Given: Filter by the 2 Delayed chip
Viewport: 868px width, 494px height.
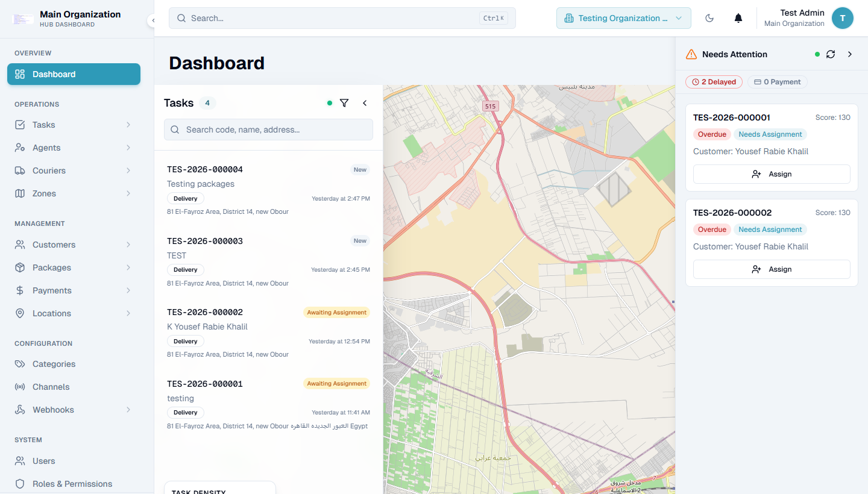Looking at the screenshot, I should [x=714, y=82].
